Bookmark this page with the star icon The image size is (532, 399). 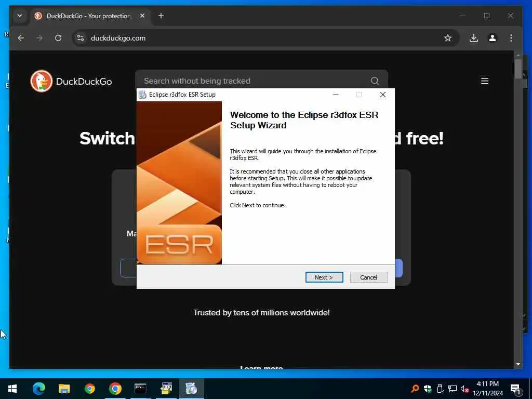(x=448, y=38)
